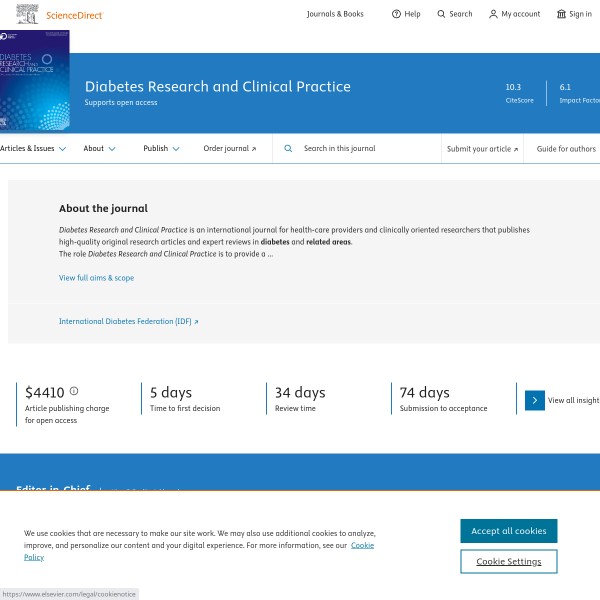This screenshot has width=600, height=600.
Task: Click Submit your article link
Action: coord(482,149)
